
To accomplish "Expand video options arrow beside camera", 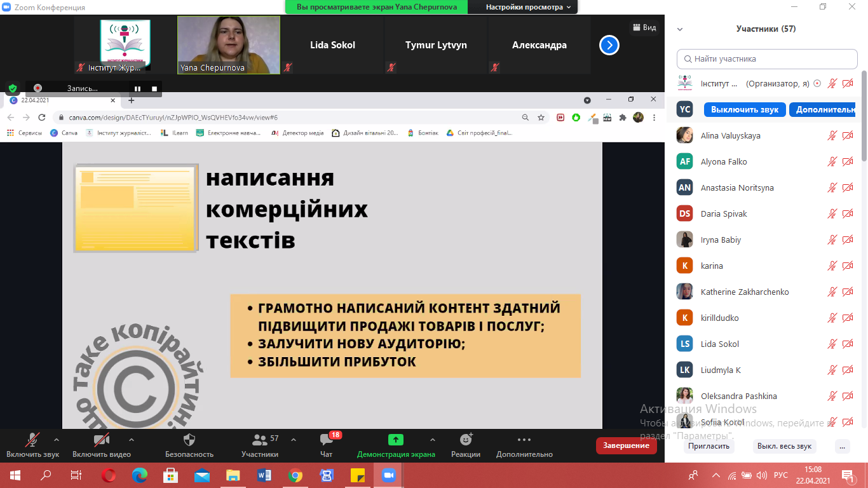I will (x=132, y=440).
